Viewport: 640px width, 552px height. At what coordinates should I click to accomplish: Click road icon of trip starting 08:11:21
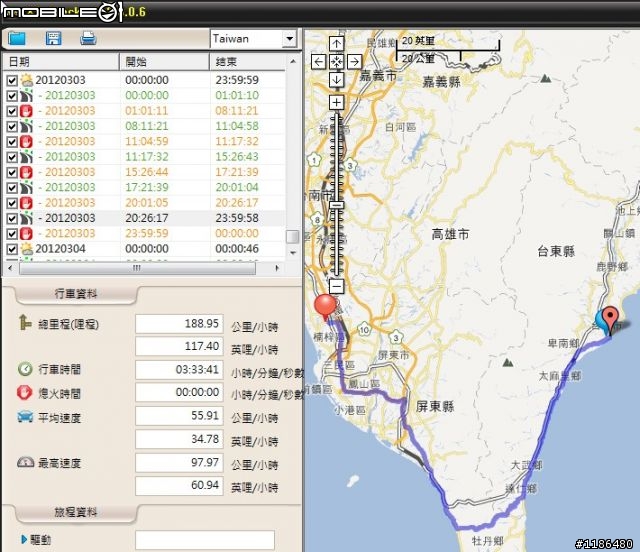click(27, 126)
